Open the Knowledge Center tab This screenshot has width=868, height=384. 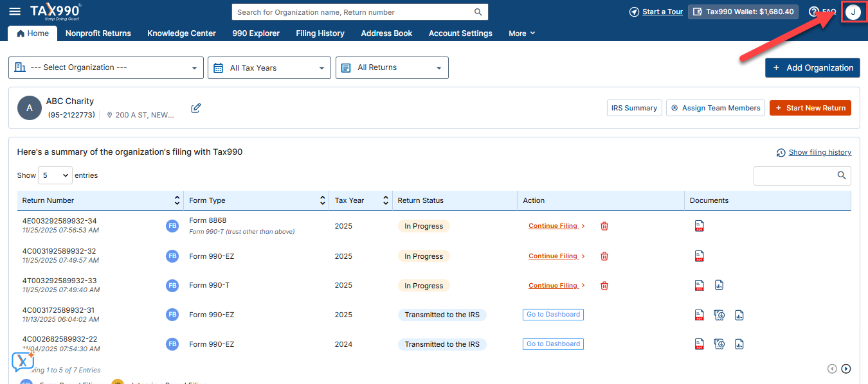click(182, 33)
